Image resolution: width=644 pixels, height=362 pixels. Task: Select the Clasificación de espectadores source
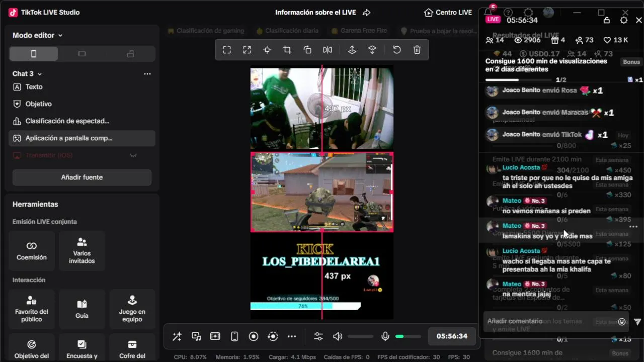(82, 121)
